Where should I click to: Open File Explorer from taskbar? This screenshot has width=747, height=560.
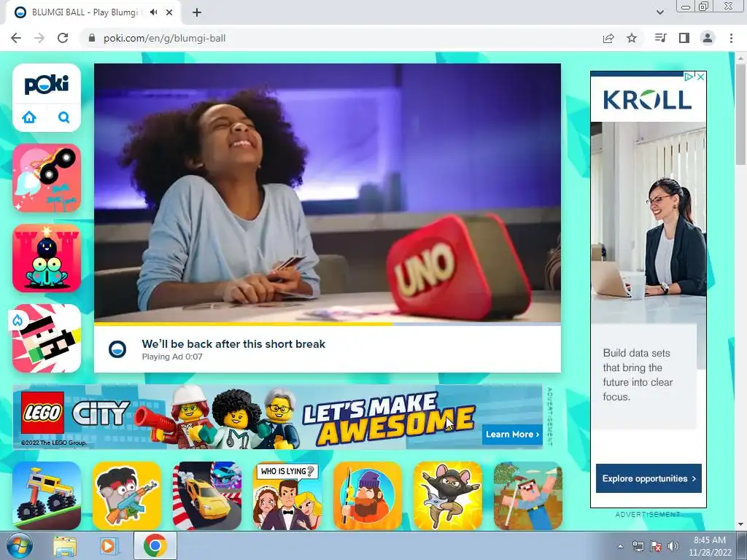pos(64,545)
